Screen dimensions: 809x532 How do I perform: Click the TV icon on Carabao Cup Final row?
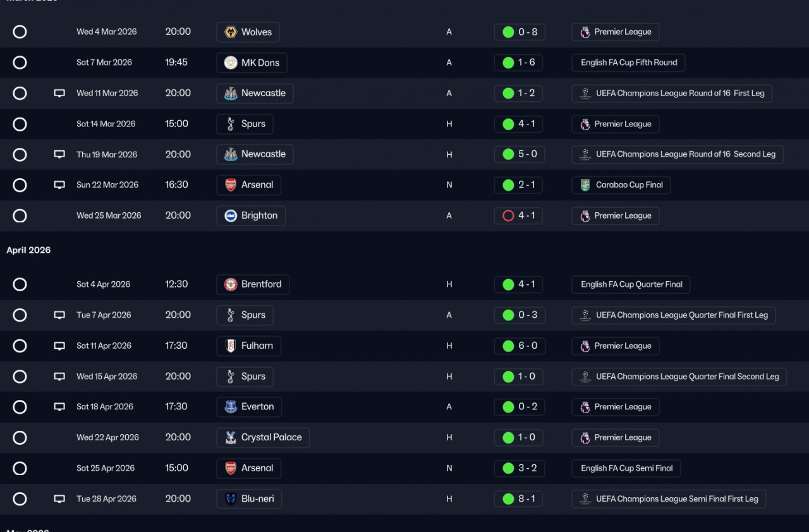pos(59,185)
